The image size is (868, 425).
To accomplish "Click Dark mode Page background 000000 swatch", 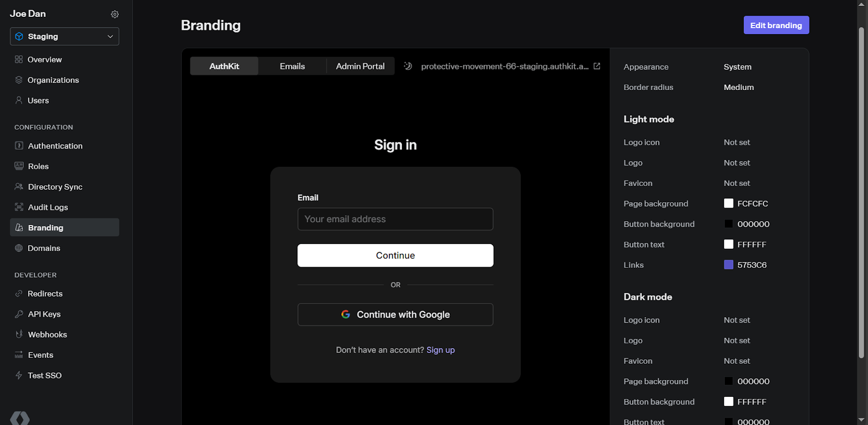I will coord(729,381).
